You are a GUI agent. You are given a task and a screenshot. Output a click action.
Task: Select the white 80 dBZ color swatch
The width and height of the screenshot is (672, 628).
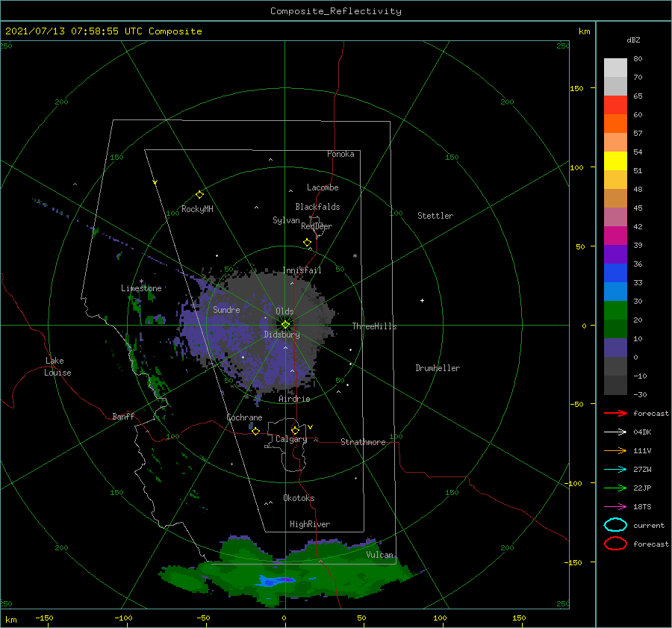pos(615,67)
